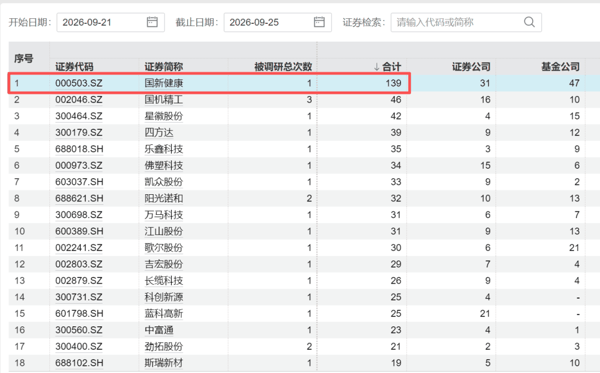
Task: Open stock code 300560.SZ
Action: click(x=79, y=330)
